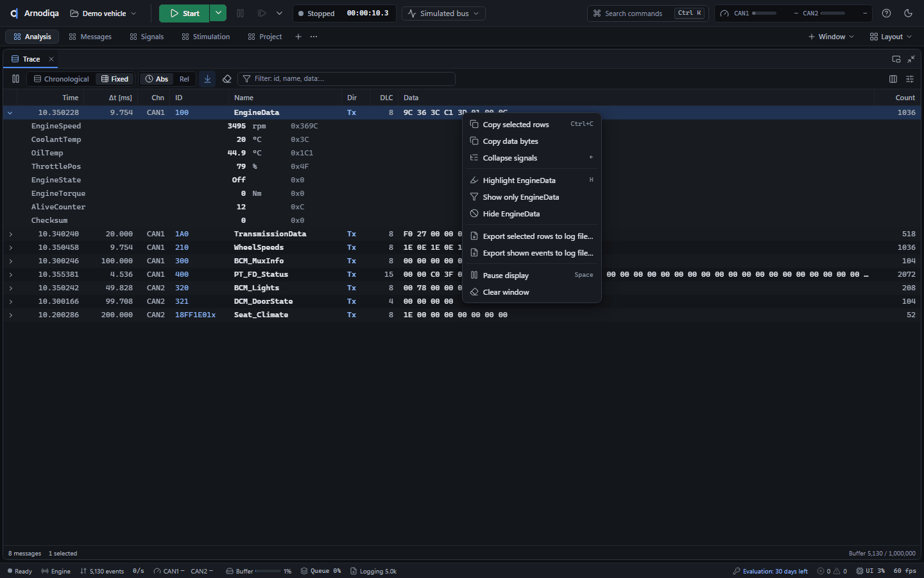
Task: Open the Start button dropdown arrow
Action: [218, 13]
